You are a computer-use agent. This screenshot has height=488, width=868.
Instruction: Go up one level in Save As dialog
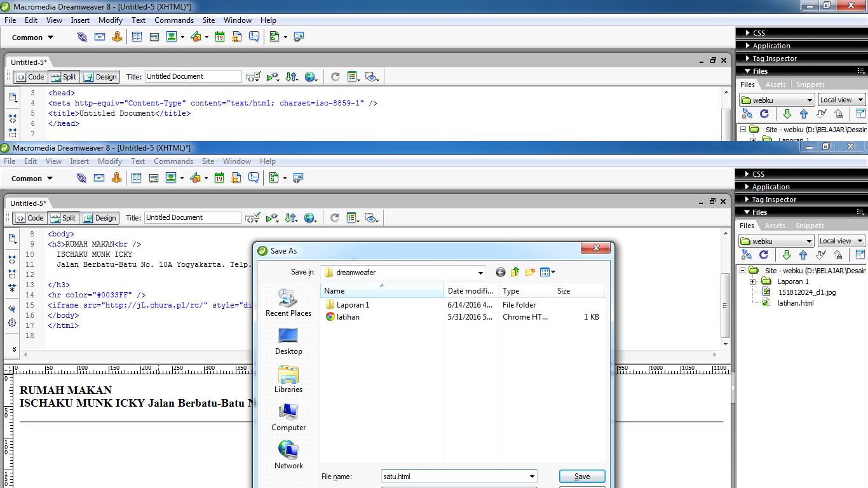click(x=515, y=272)
